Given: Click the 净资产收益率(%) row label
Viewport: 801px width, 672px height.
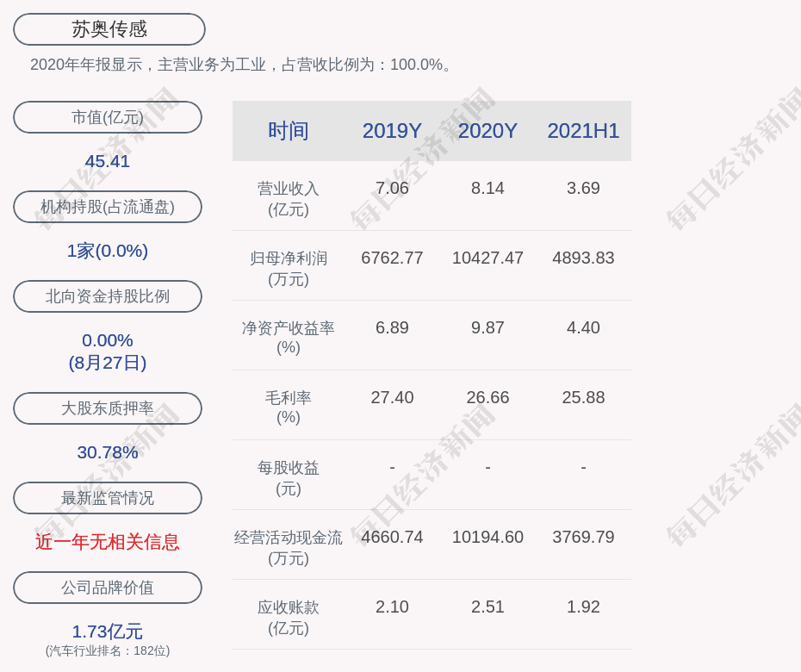Looking at the screenshot, I should pos(289,338).
